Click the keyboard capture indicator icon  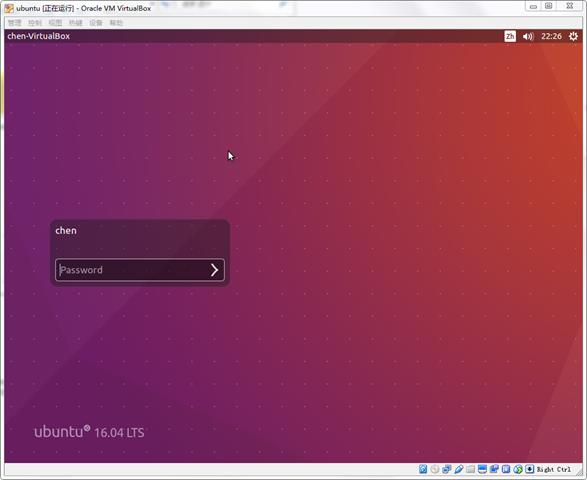pos(529,469)
